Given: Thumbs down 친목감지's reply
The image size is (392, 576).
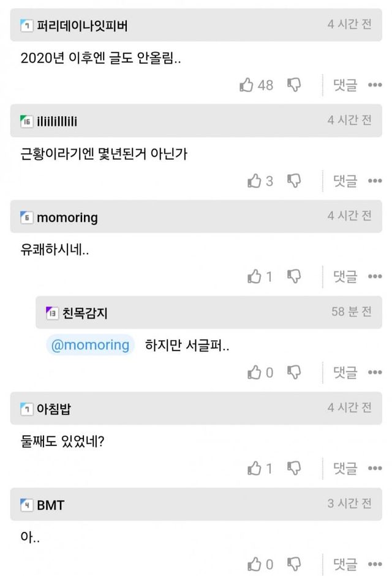Looking at the screenshot, I should (294, 372).
